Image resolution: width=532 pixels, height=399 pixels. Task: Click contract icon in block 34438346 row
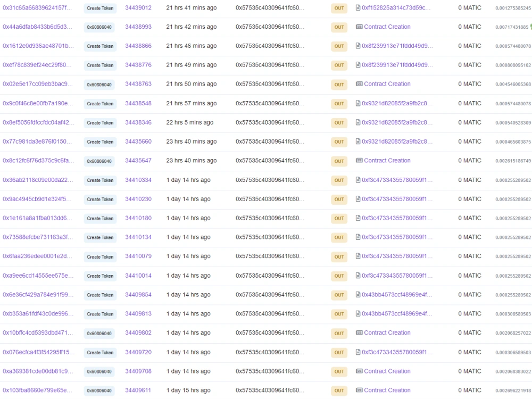358,122
